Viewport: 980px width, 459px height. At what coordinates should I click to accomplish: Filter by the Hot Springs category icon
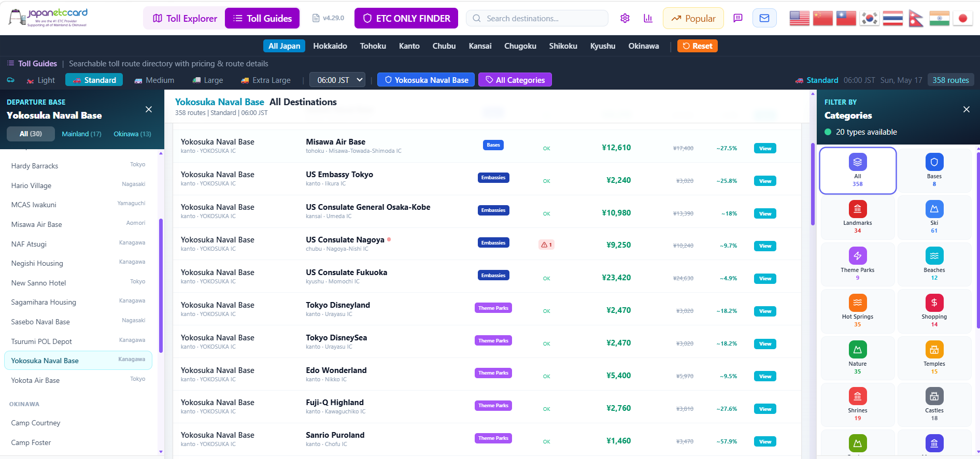tap(858, 303)
